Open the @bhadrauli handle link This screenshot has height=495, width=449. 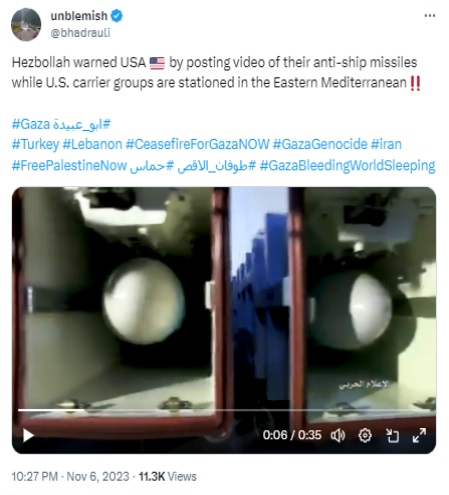point(80,33)
